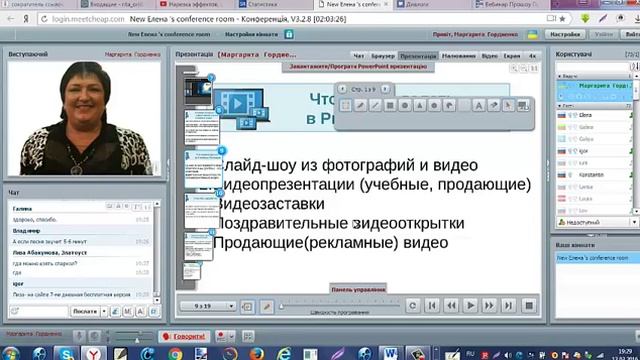
Task: Open the Відео tab
Action: [x=489, y=56]
